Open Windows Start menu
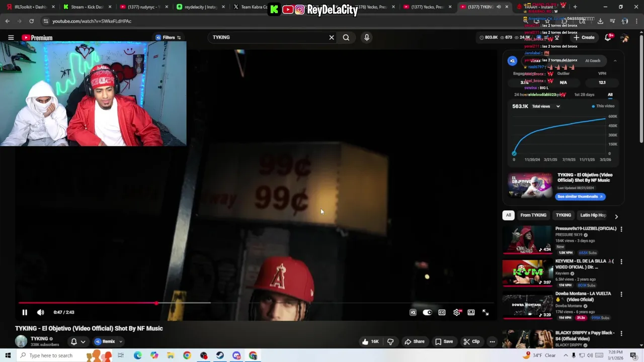The width and height of the screenshot is (644, 362). coord(8,355)
